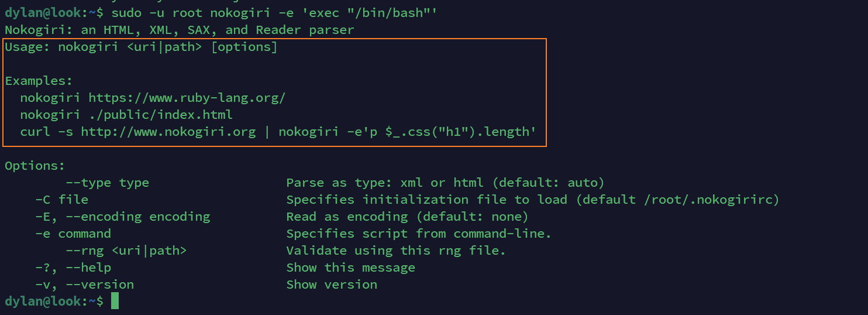Click "Validate using this rng file." text
Image resolution: width=868 pixels, height=315 pixels.
[395, 251]
